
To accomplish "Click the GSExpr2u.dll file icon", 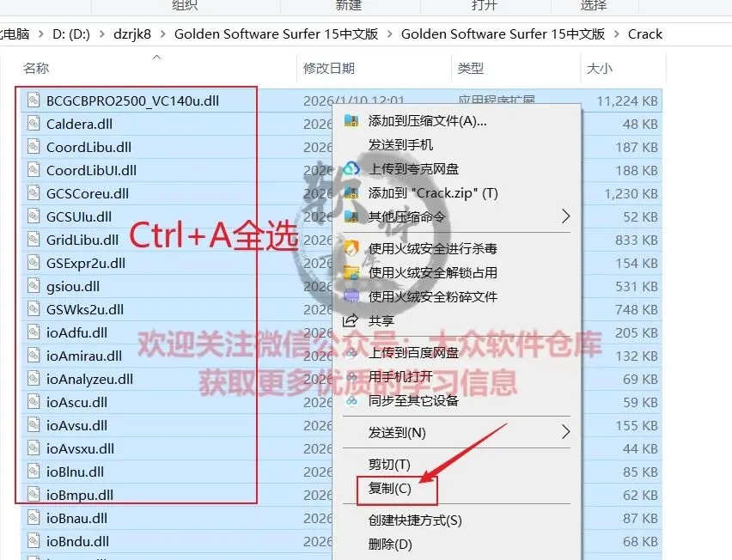I will pyautogui.click(x=34, y=263).
